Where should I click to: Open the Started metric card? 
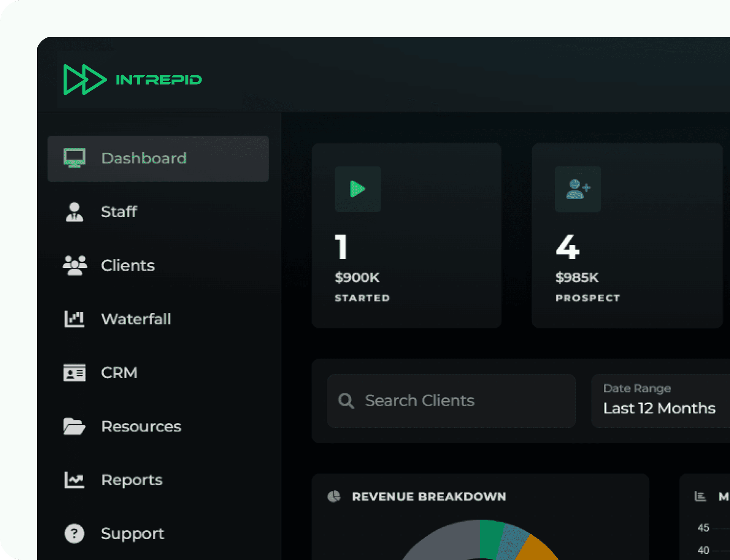click(x=406, y=235)
